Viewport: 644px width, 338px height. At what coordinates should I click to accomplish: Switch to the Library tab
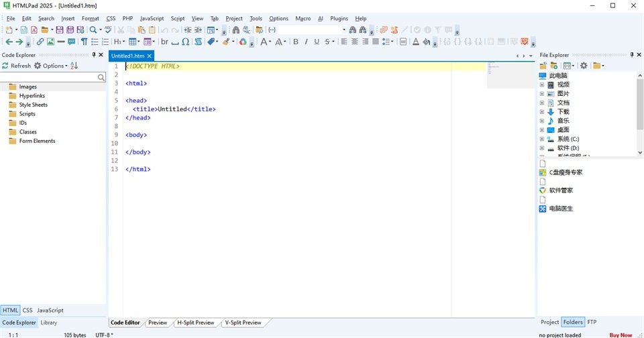pyautogui.click(x=49, y=323)
